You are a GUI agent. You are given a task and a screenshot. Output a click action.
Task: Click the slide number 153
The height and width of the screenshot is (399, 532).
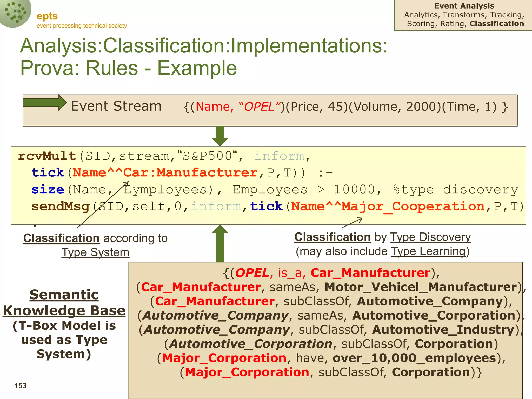(x=21, y=385)
